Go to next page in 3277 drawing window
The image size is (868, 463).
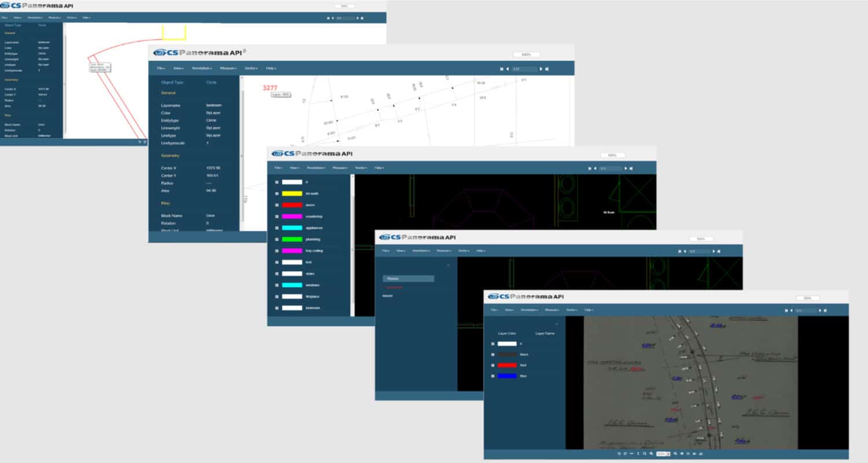(x=541, y=69)
